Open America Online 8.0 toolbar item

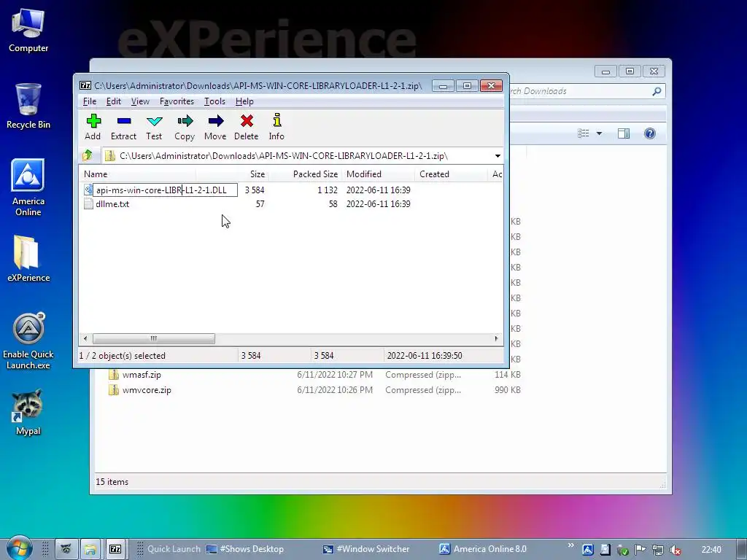tap(483, 549)
